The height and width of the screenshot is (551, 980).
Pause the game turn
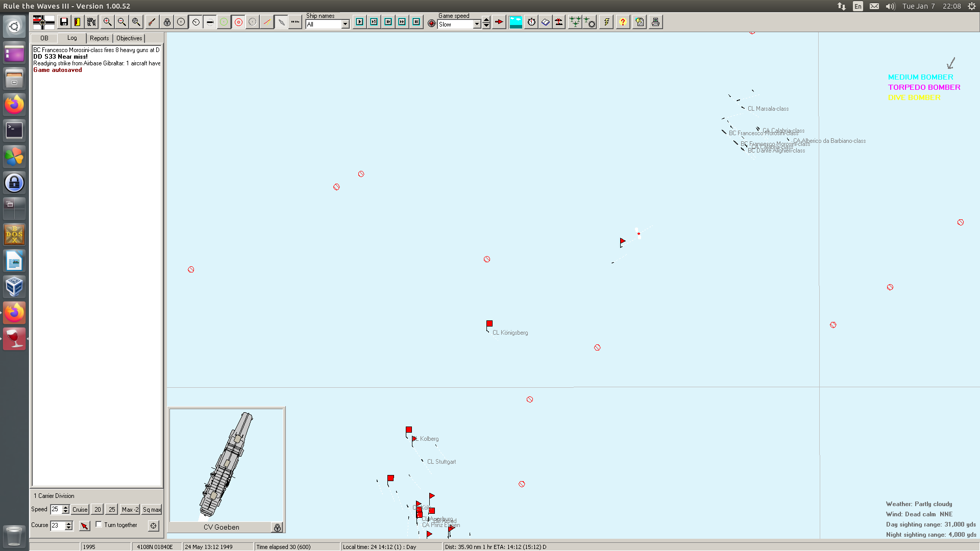click(416, 22)
